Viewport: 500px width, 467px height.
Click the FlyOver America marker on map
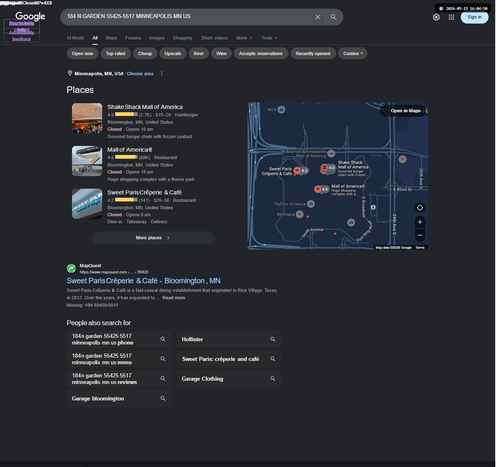(x=311, y=204)
